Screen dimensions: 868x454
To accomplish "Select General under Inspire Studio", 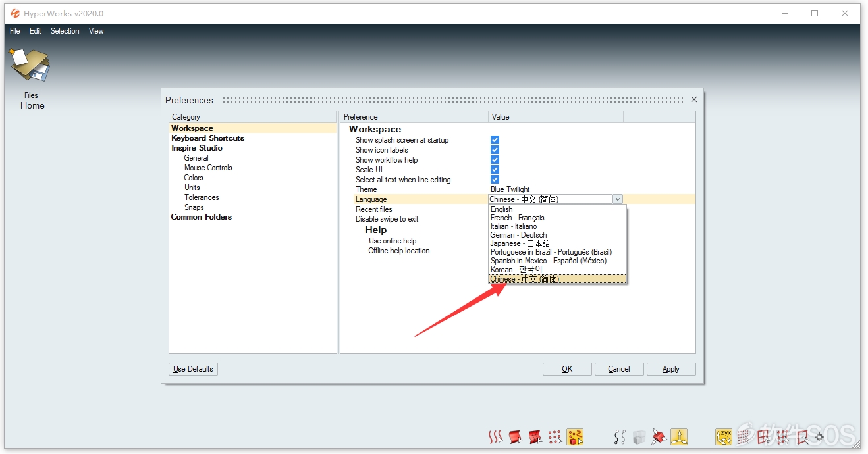I will click(196, 158).
